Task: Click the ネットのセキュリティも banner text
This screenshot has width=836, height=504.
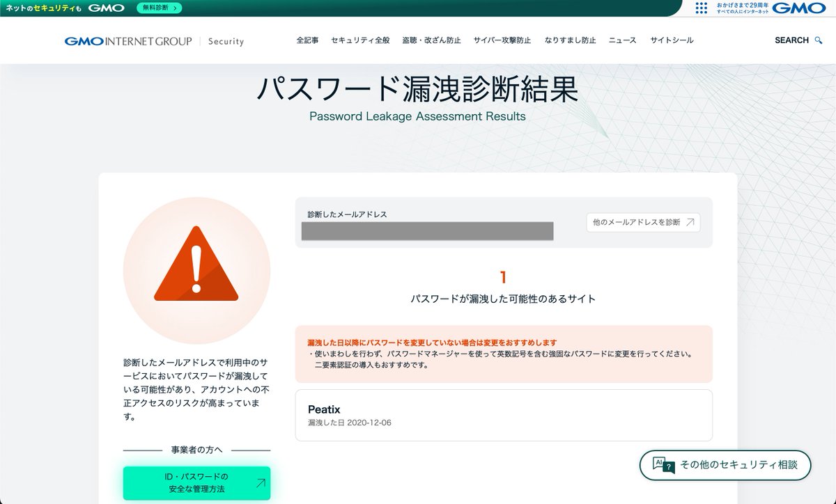Action: point(44,8)
